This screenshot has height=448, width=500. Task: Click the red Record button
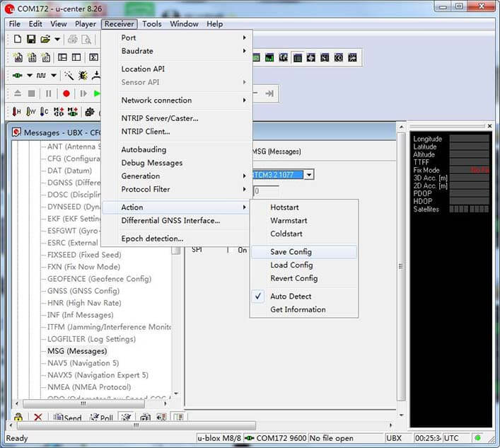pyautogui.click(x=66, y=93)
